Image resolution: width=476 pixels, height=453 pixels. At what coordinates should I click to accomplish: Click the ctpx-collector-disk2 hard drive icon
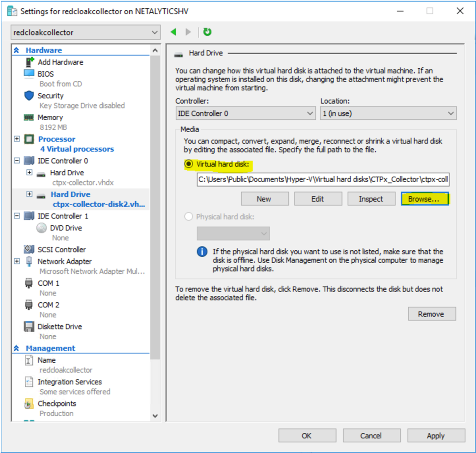click(41, 196)
